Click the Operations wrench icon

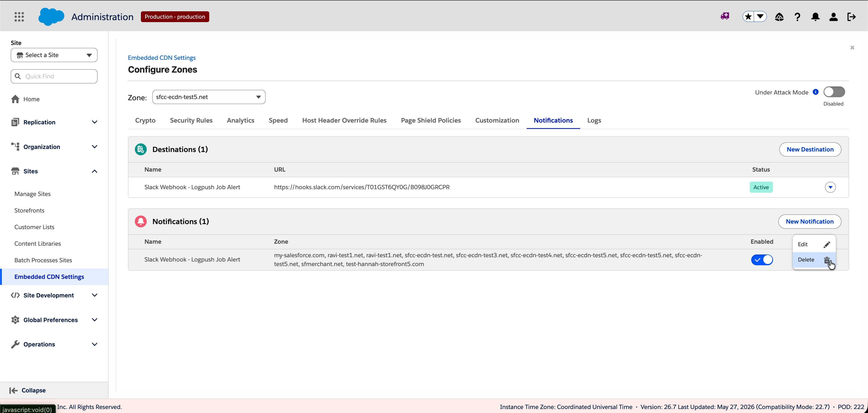[x=15, y=344]
